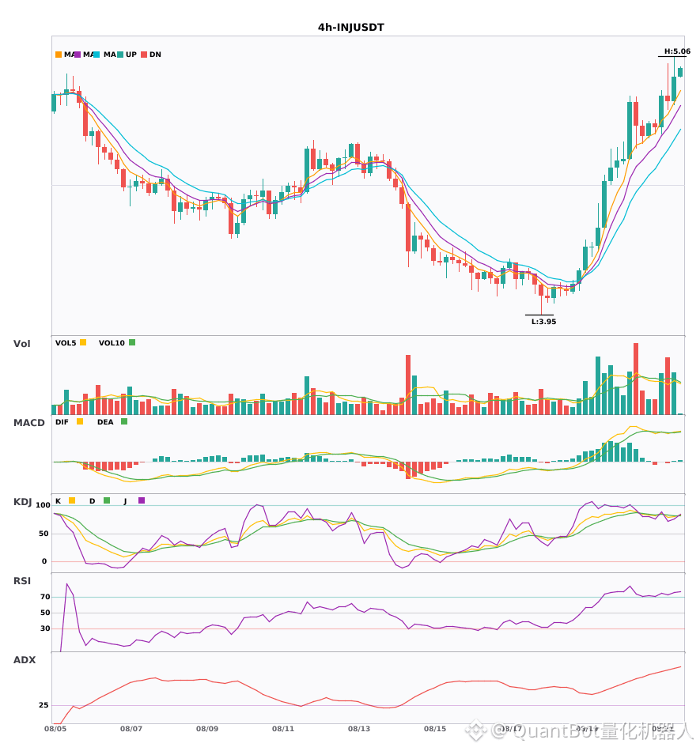700x751 pixels.
Task: Click the VOL10 legend text
Action: pyautogui.click(x=112, y=343)
